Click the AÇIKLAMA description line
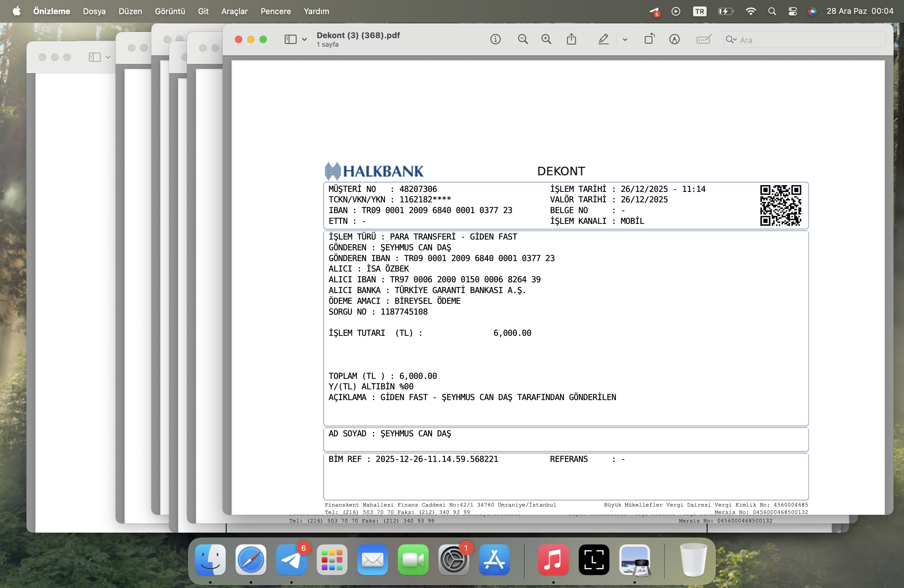This screenshot has width=904, height=588. (473, 397)
